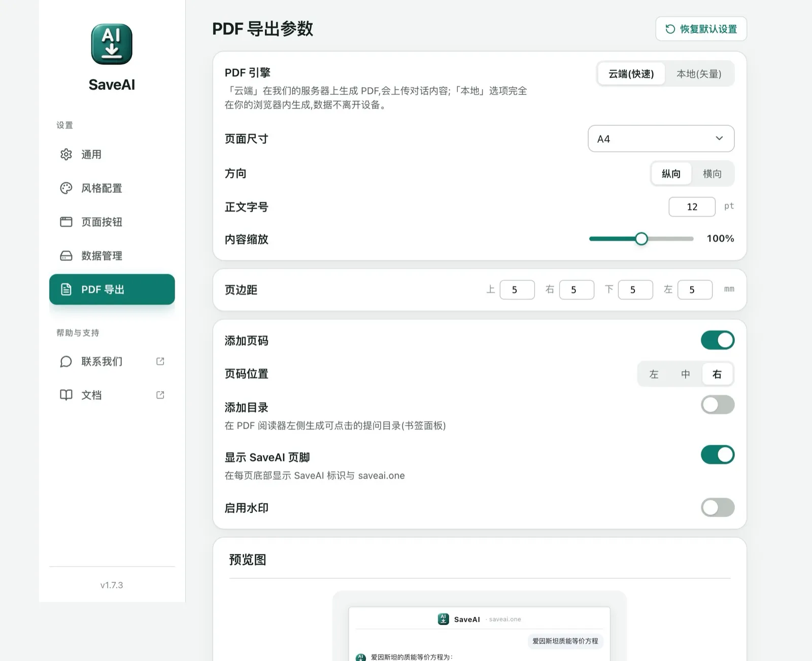Screen dimensions: 812x661
Task: Click the window icon beside 页面按钮
Action: point(66,222)
